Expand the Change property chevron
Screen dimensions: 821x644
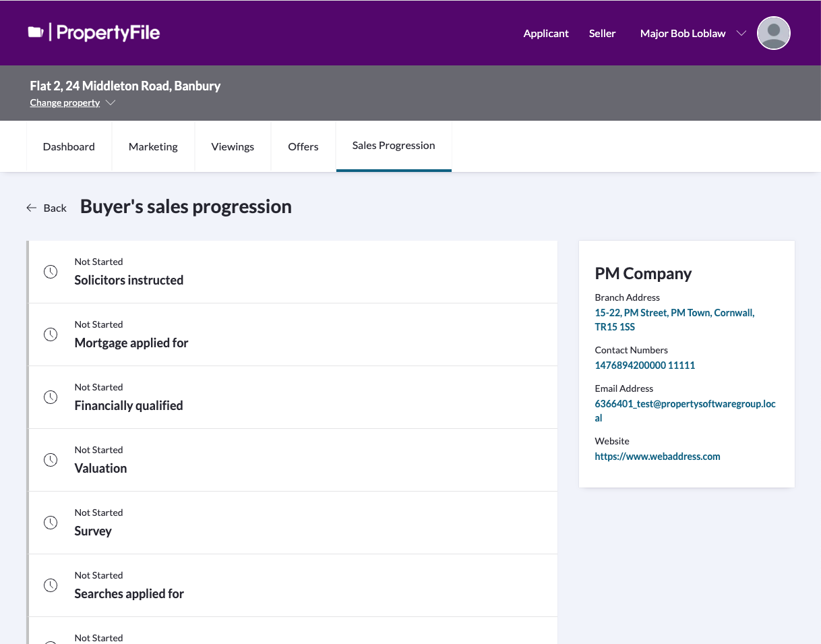coord(111,103)
